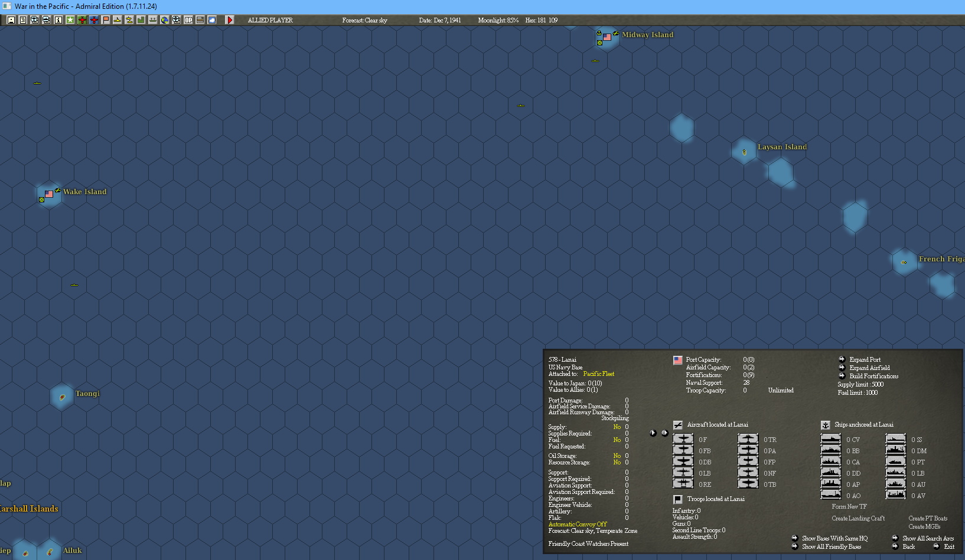Screen dimensions: 965x560
Task: Click Create PT Boats
Action: coord(928,518)
